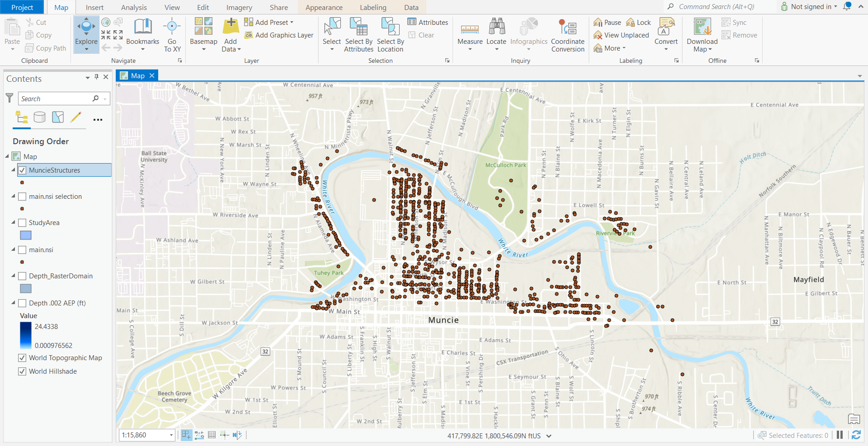Click the Add Data icon
This screenshot has width=868, height=446.
coord(231,26)
